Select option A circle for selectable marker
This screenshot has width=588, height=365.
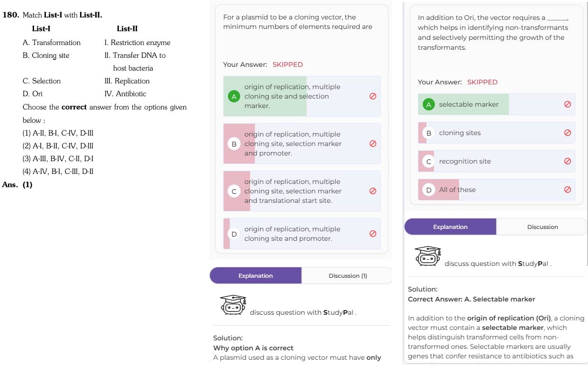[429, 105]
